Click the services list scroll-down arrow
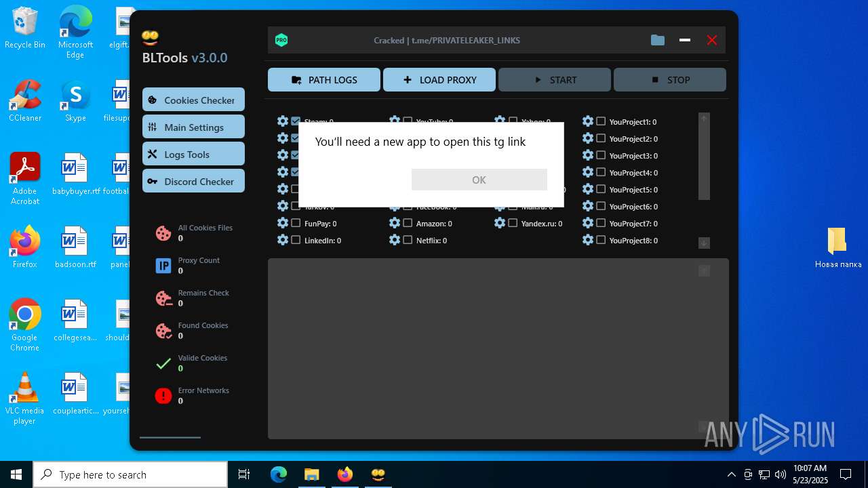Viewport: 868px width, 488px height. coord(704,243)
